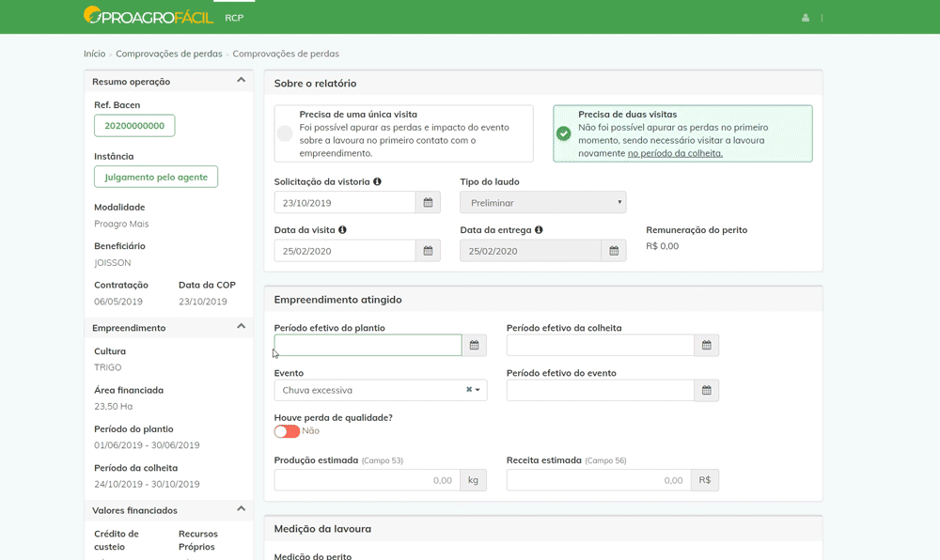
Task: Go to Início breadcrumb
Action: coord(95,54)
